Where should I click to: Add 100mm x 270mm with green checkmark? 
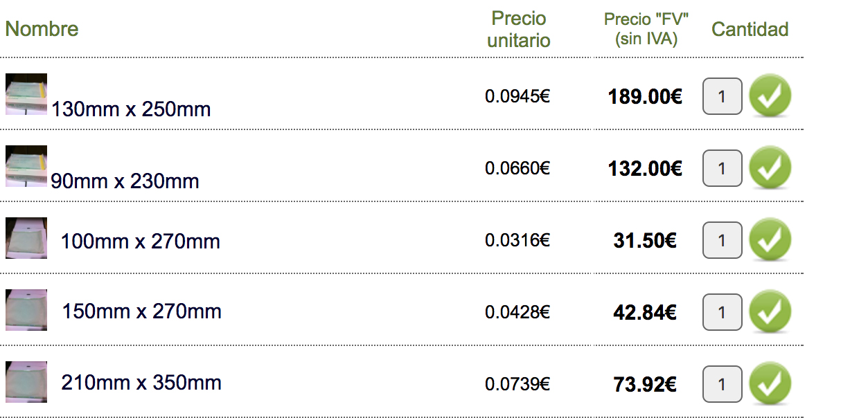(770, 239)
